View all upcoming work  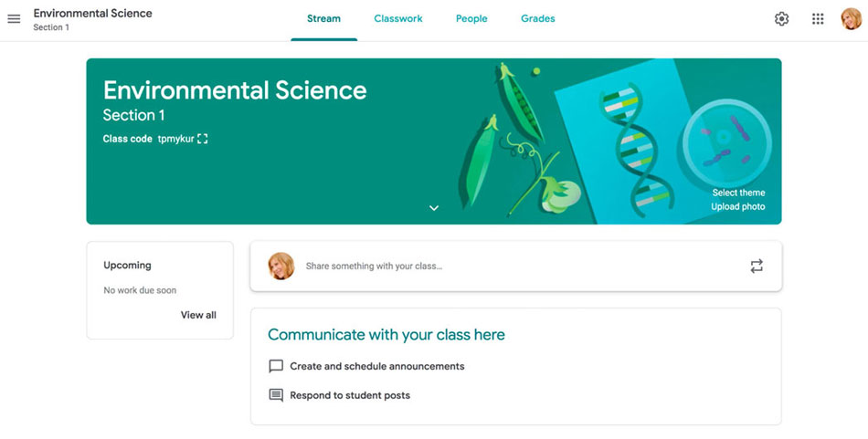coord(198,315)
